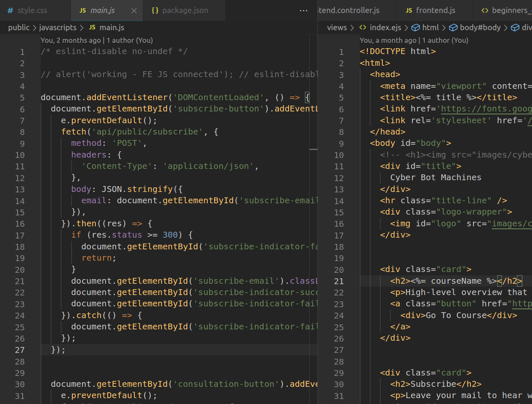
Task: Expand the views folder breadcrumb
Action: click(337, 27)
